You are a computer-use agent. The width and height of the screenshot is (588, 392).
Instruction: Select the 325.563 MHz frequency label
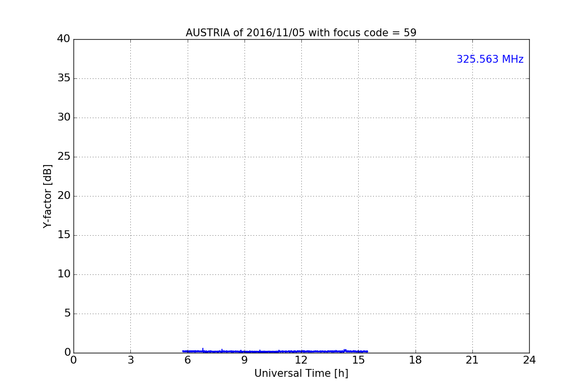point(490,59)
